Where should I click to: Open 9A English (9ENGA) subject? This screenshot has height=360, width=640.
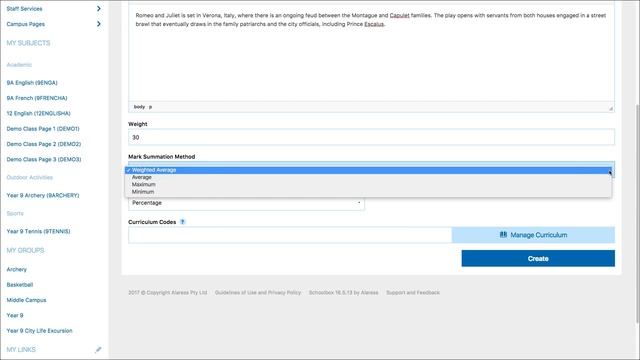tap(32, 83)
